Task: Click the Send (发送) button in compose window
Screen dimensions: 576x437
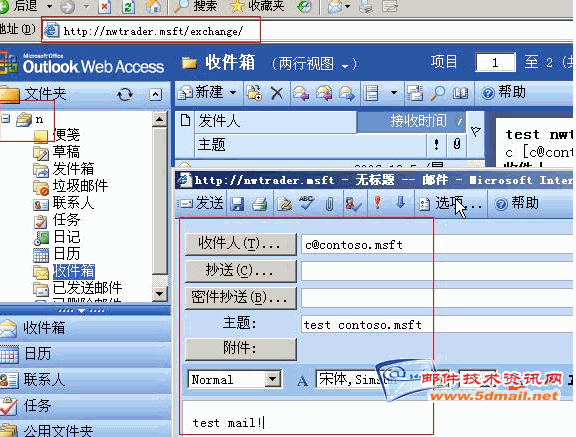Action: coord(201,203)
